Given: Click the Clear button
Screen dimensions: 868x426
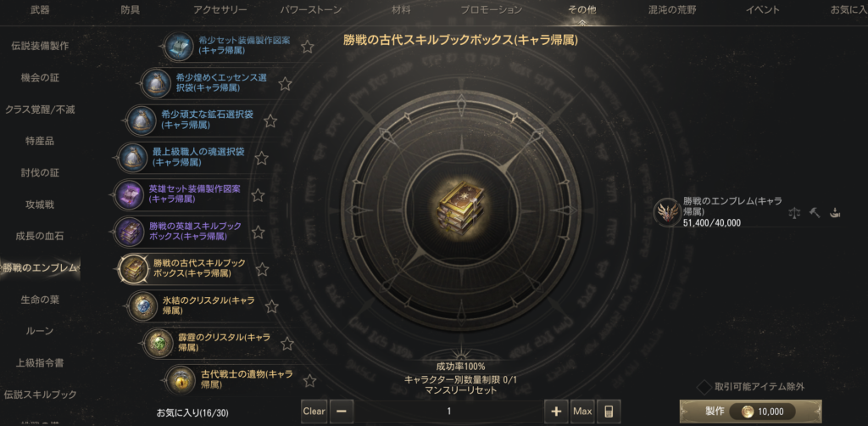Looking at the screenshot, I should coord(314,411).
